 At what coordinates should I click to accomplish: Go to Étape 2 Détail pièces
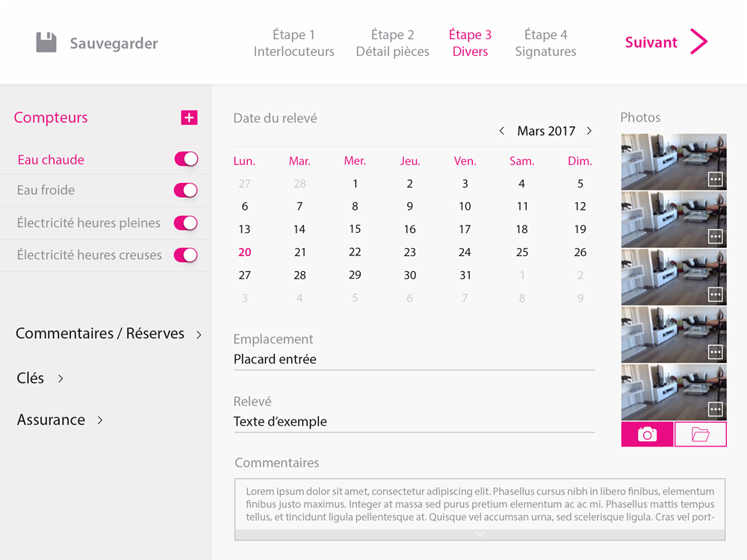(393, 43)
